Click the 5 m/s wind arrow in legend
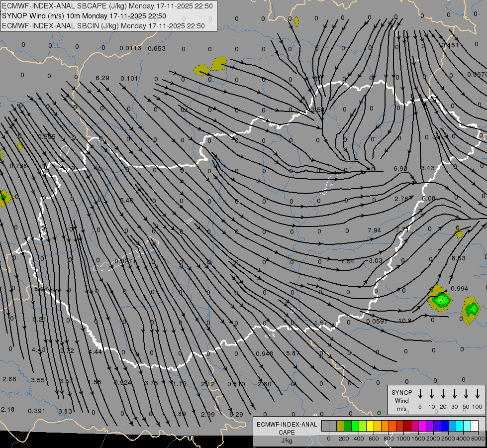Image resolution: width=487 pixels, height=448 pixels. 420,393
